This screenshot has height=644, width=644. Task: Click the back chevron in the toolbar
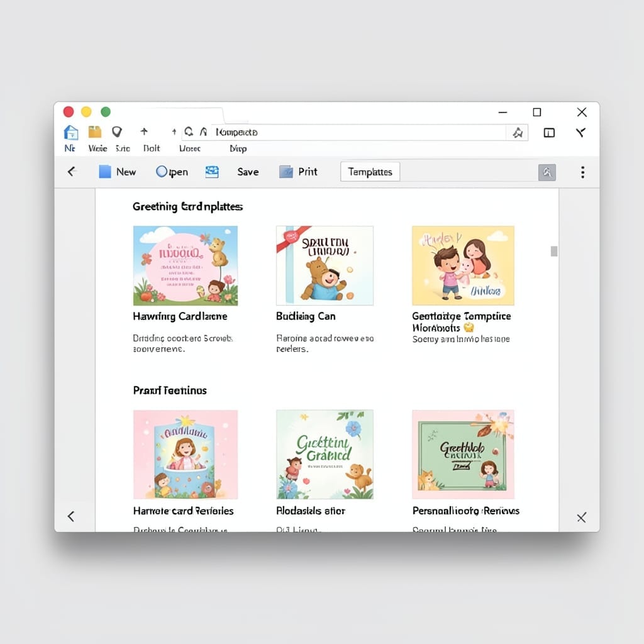point(72,171)
